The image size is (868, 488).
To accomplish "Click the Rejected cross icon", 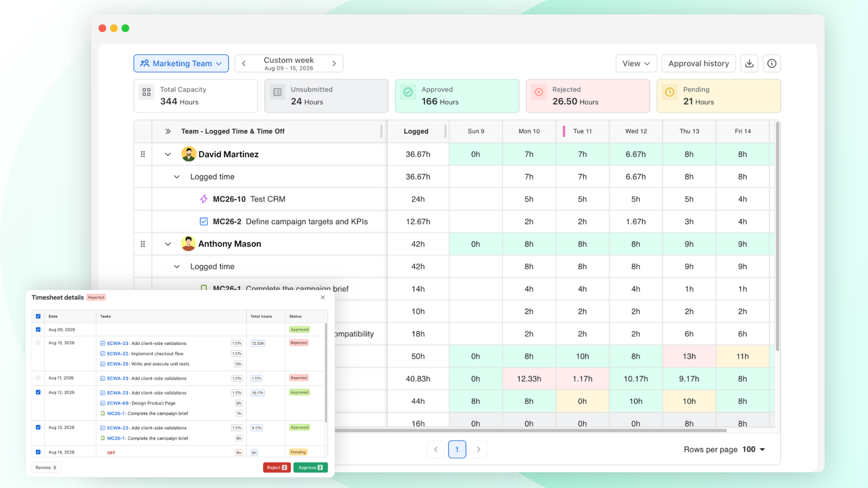I will pos(539,92).
